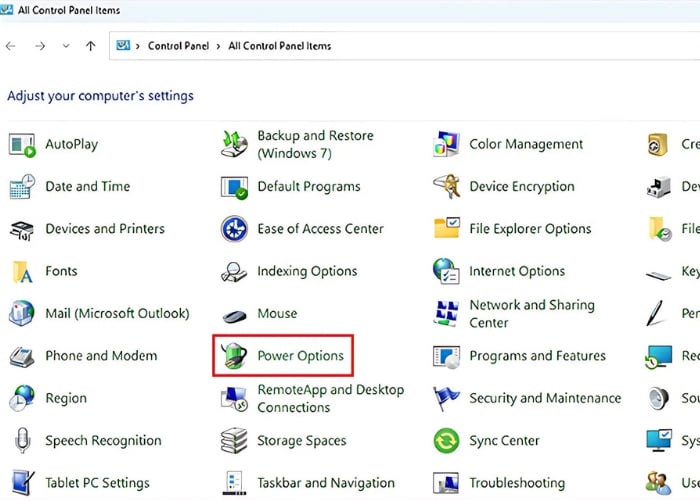Open the Speech Recognition microphone icon
The image size is (700, 500).
[22, 441]
